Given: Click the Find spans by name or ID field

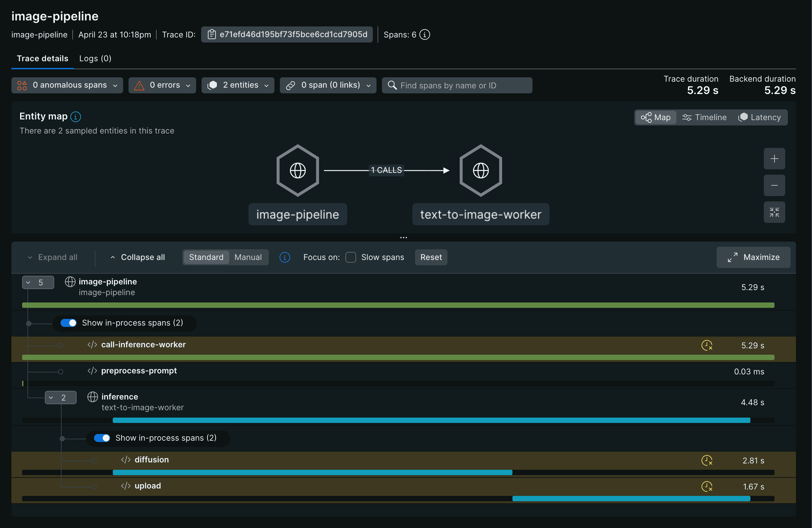Looking at the screenshot, I should tap(457, 85).
